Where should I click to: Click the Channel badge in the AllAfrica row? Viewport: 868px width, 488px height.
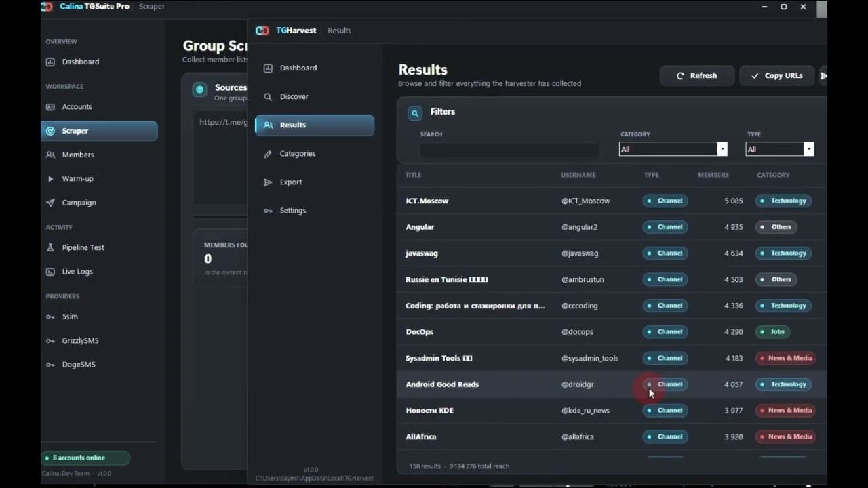[665, 437]
